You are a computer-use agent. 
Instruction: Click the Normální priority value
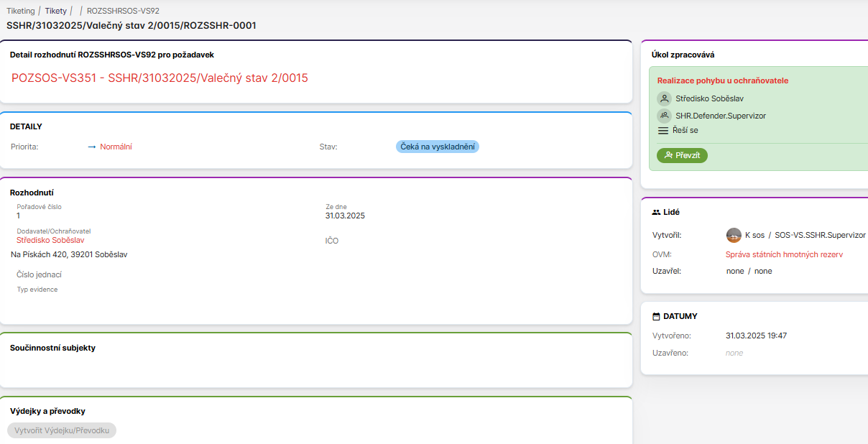click(116, 147)
